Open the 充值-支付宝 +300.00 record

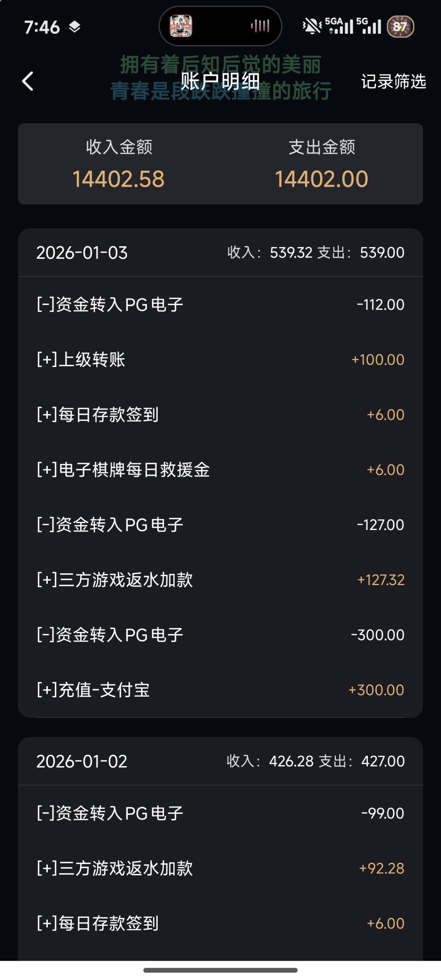point(220,690)
